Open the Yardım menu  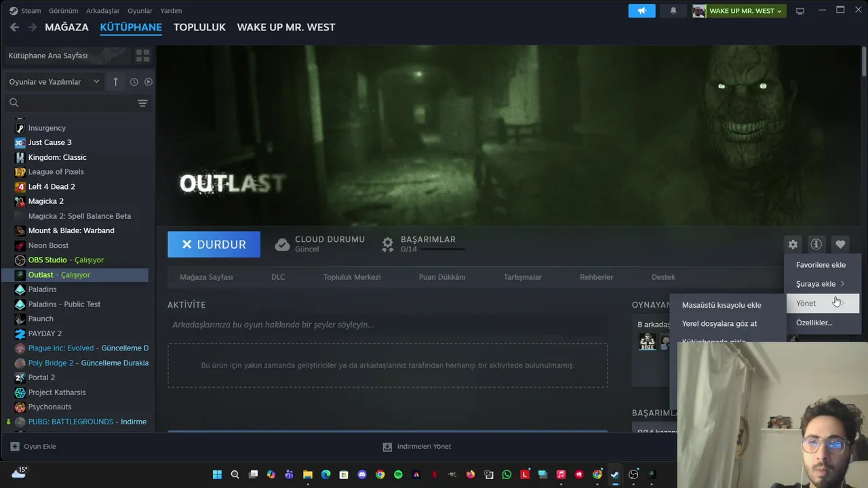pos(171,11)
